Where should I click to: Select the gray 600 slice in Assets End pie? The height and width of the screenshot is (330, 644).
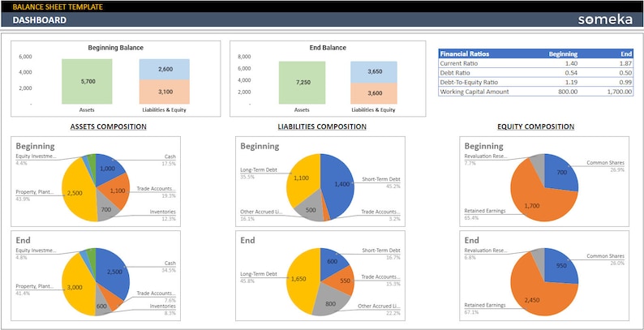pyautogui.click(x=102, y=306)
